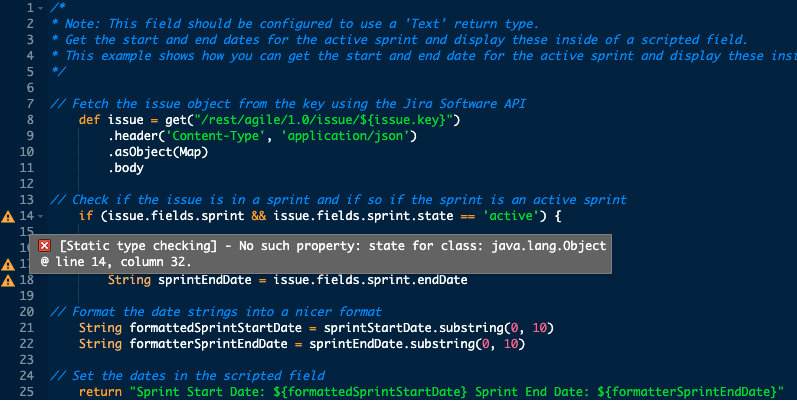Click the comment 'Format the date strings'
797x405 pixels.
click(x=216, y=312)
